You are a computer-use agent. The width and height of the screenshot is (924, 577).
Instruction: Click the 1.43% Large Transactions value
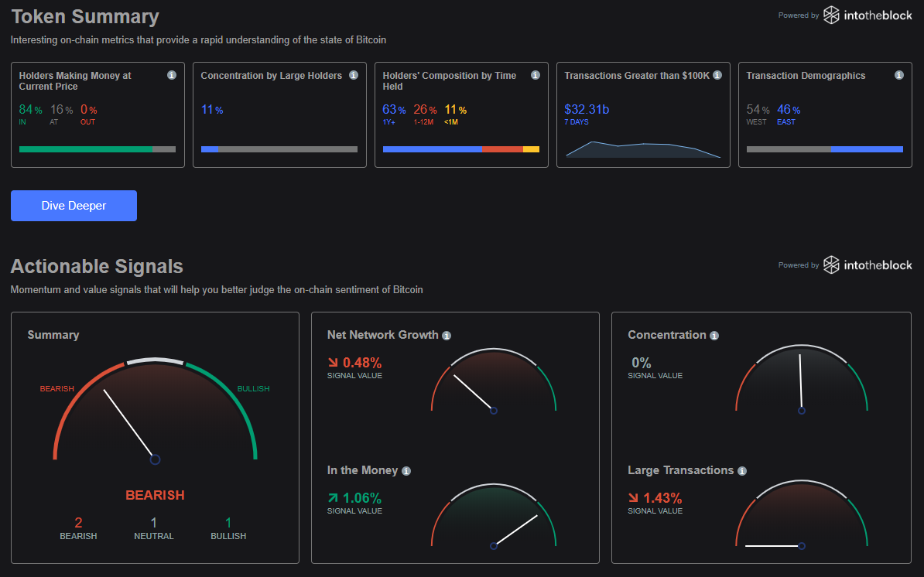[x=662, y=498]
